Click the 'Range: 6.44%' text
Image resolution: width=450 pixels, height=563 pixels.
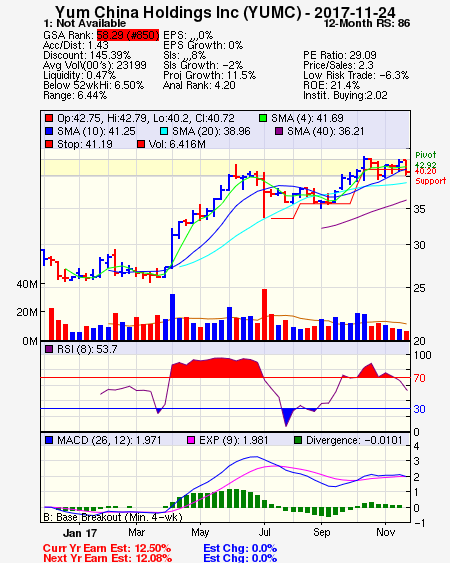pyautogui.click(x=75, y=96)
